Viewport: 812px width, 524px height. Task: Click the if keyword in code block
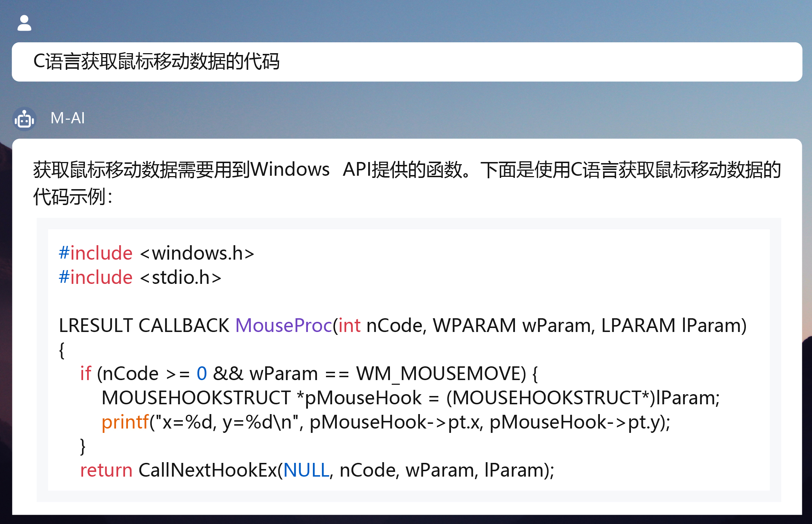click(85, 373)
